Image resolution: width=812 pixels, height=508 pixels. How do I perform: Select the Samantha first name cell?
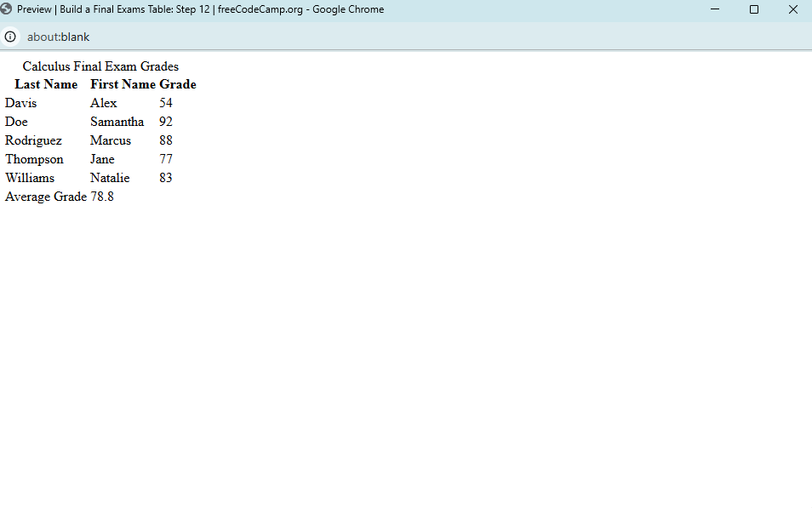point(117,122)
